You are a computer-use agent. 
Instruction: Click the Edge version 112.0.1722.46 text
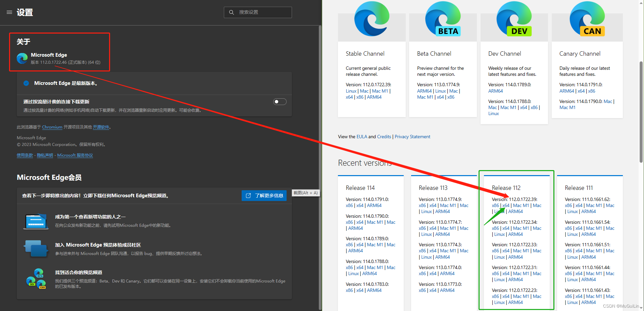[x=65, y=62]
